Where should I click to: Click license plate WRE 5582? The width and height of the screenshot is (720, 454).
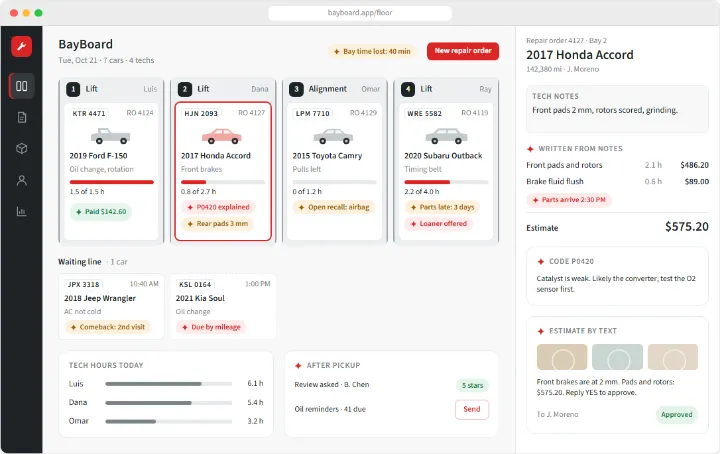click(x=424, y=113)
